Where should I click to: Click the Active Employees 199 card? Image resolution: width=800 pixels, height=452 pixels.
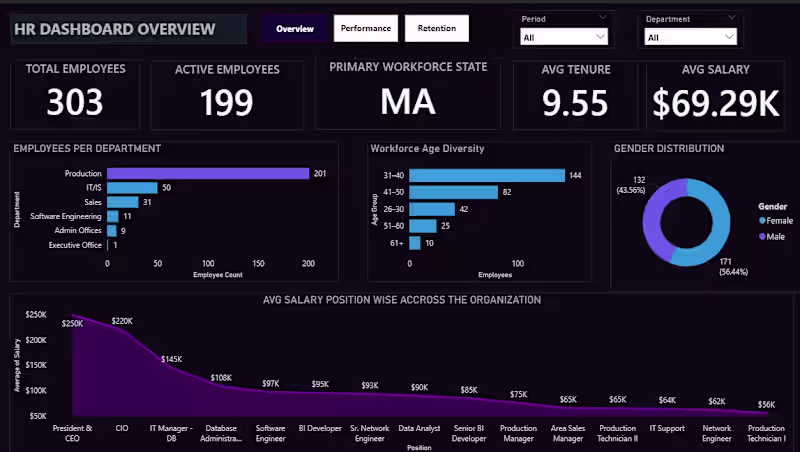[x=227, y=94]
